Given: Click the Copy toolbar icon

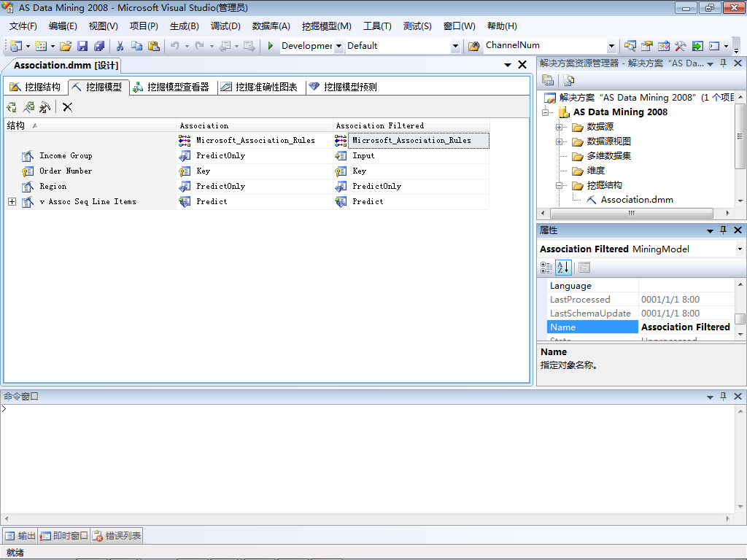Looking at the screenshot, I should pyautogui.click(x=136, y=46).
